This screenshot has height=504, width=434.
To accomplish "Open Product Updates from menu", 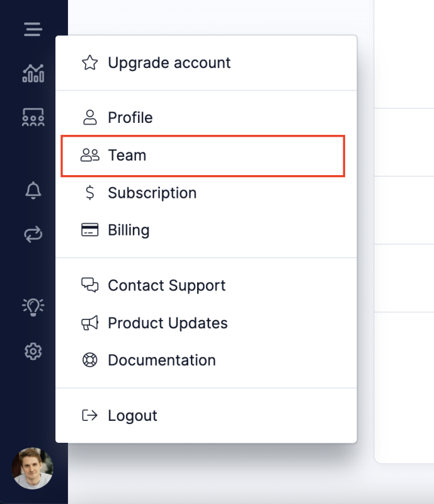I will click(168, 323).
